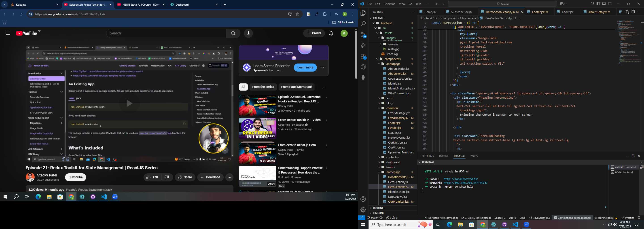Open Run and Debug view in VS Code

click(x=363, y=45)
